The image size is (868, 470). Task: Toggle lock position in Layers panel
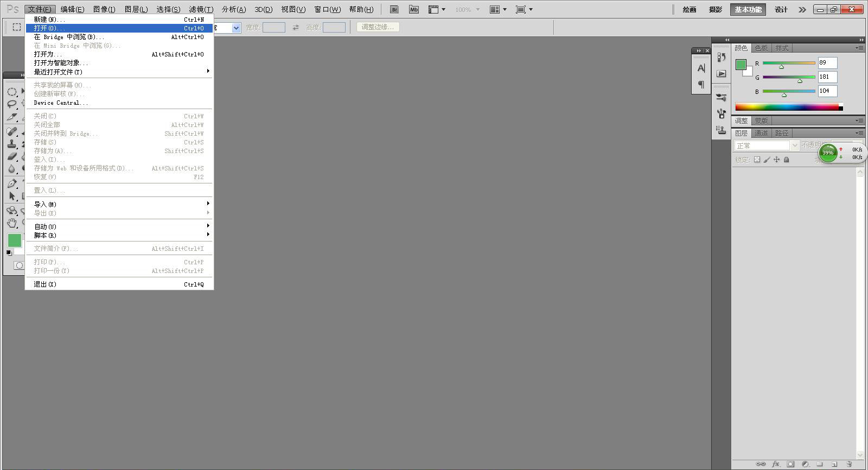(x=776, y=160)
